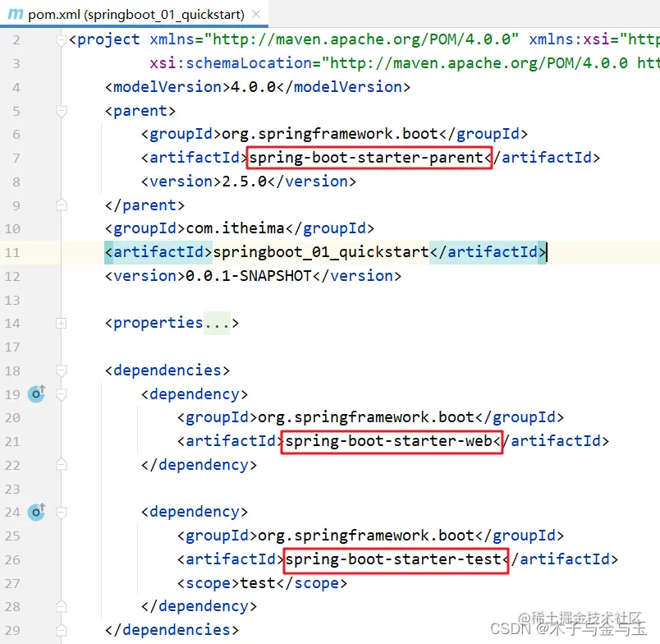Viewport: 660px width, 644px height.
Task: Collapse the parent block fold on line 5
Action: (62, 111)
